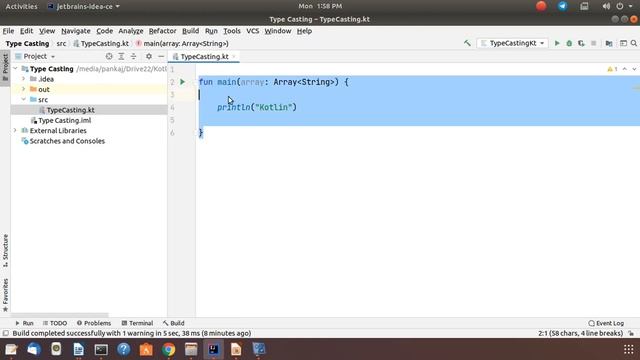Image resolution: width=640 pixels, height=360 pixels.
Task: Start debugging with the bug icon
Action: coord(569,43)
